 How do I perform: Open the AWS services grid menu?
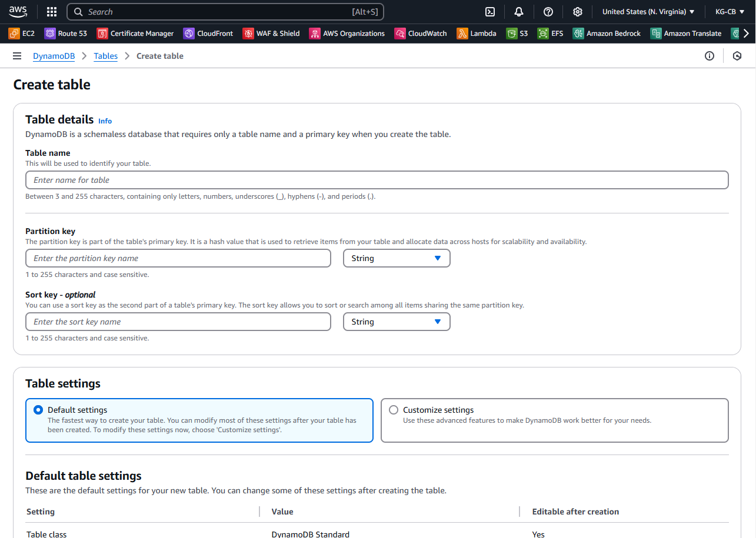52,12
